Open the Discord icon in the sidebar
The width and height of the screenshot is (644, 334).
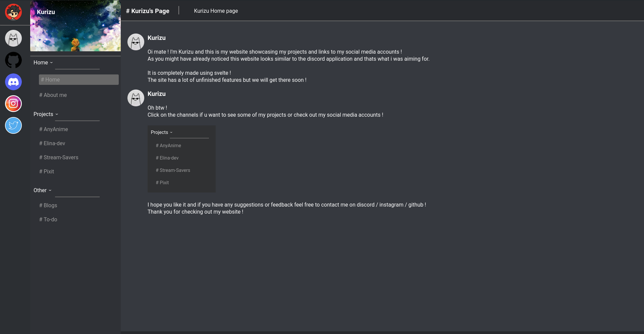(13, 82)
